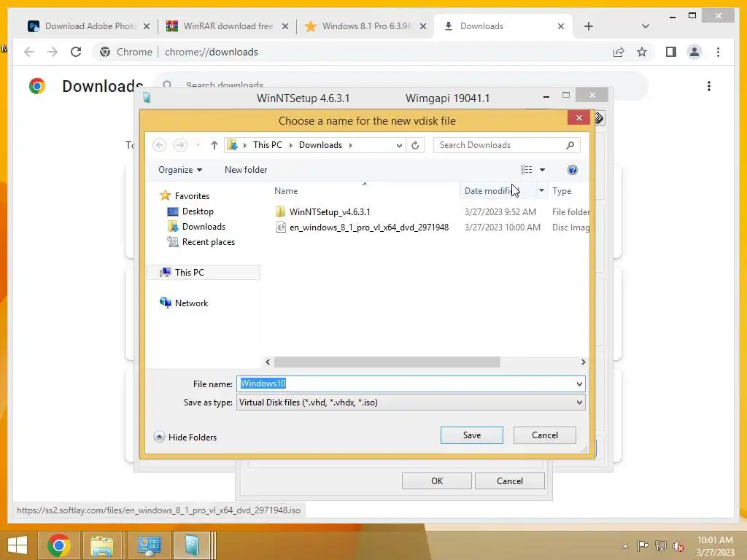The height and width of the screenshot is (560, 747).
Task: Click the scroll right arrow
Action: click(583, 362)
